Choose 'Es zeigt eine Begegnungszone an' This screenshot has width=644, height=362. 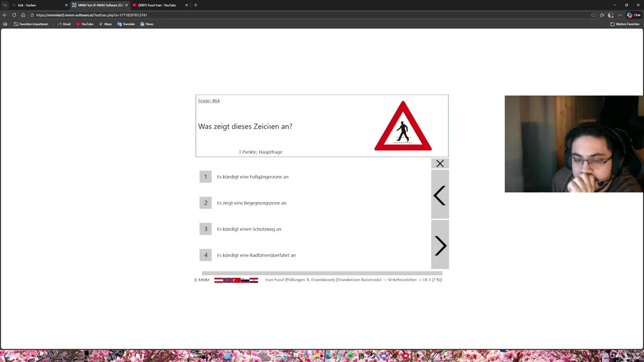pos(252,203)
